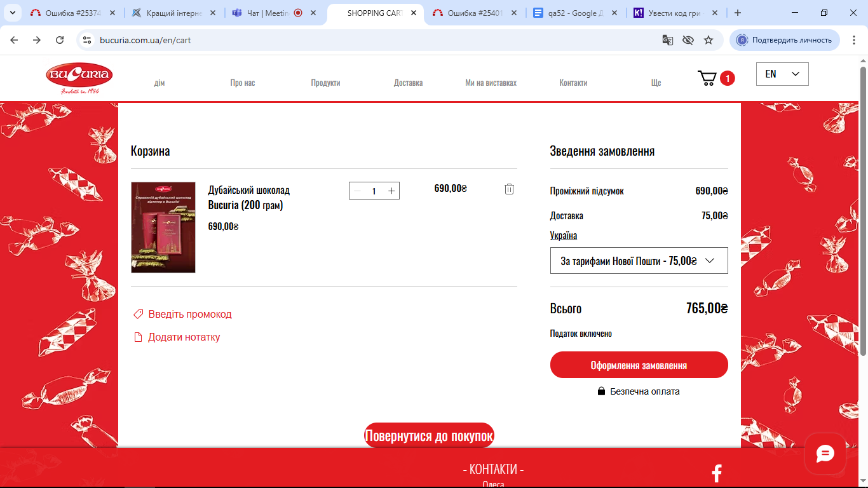Reload the page with refresh icon
Image resolution: width=868 pixels, height=488 pixels.
click(x=60, y=40)
